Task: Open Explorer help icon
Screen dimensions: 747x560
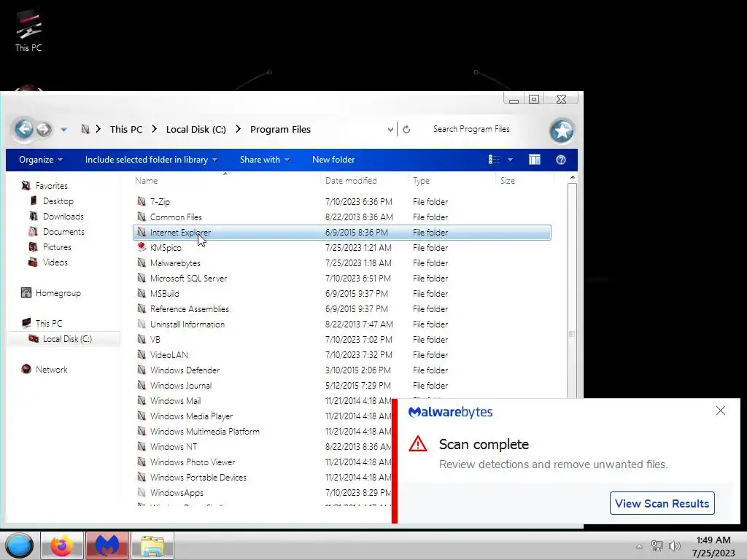Action: click(x=561, y=160)
